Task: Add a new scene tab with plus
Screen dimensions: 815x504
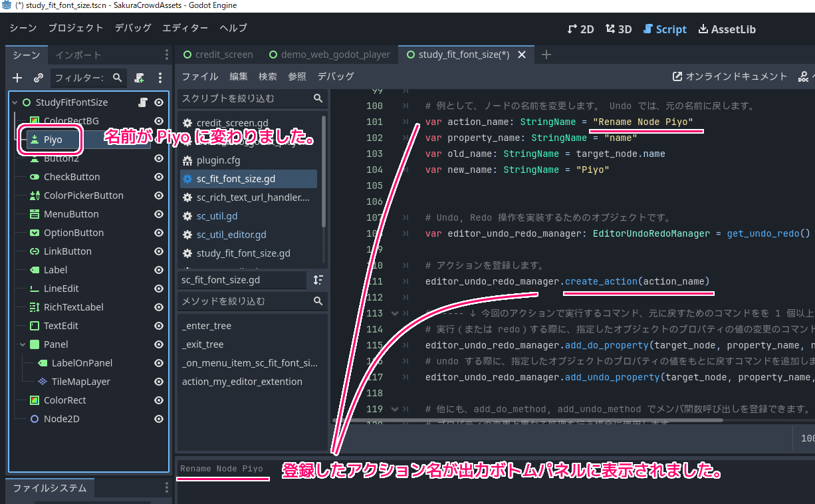Action: (546, 55)
